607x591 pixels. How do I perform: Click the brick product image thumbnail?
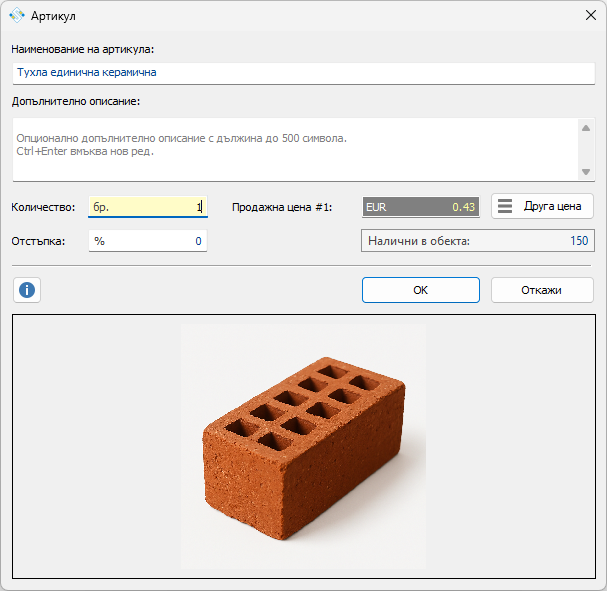304,446
